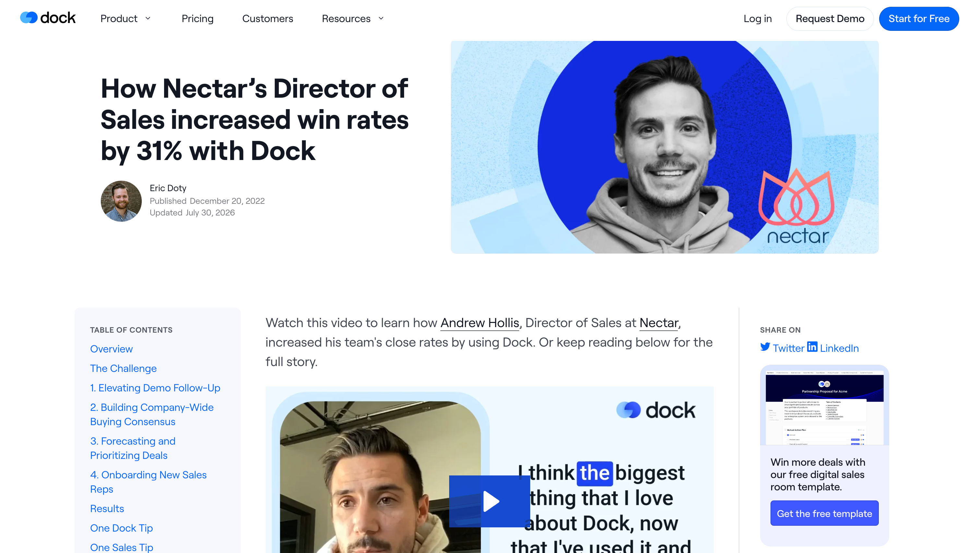Click the article headline about Nectar's win rates
This screenshot has width=980, height=553.
pyautogui.click(x=255, y=119)
